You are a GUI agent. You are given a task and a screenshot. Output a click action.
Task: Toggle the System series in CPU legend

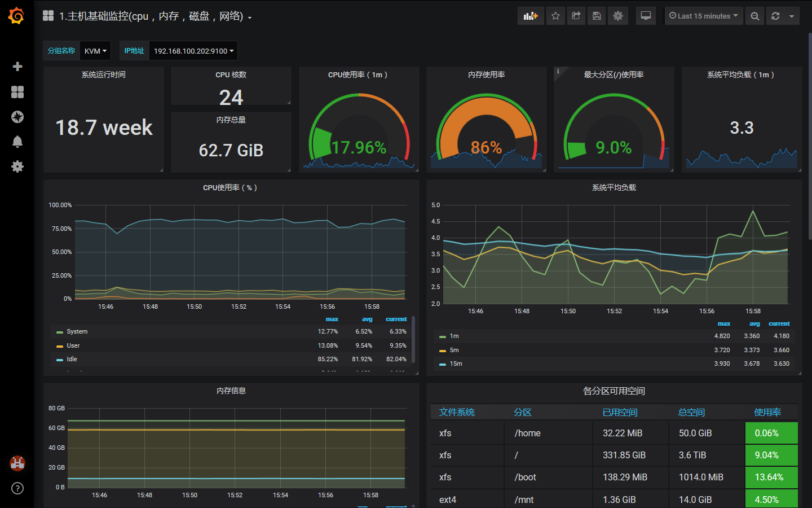pyautogui.click(x=77, y=332)
